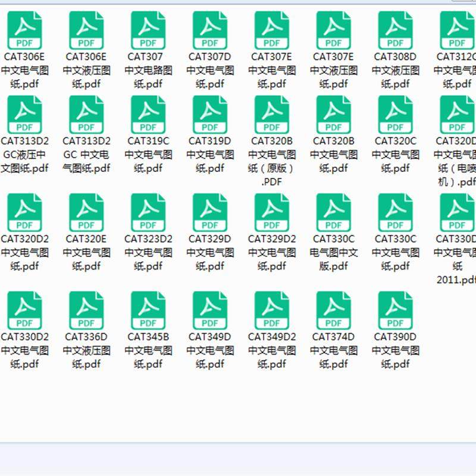Select CAT323D2 中文电气图纸 PDF icon
Viewport: 476px width, 476px height.
pyautogui.click(x=148, y=212)
